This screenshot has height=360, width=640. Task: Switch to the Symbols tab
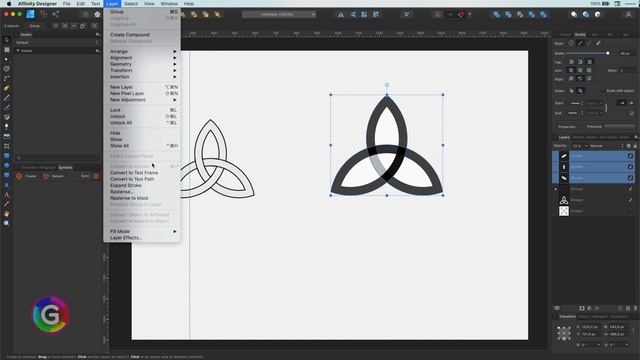[65, 167]
